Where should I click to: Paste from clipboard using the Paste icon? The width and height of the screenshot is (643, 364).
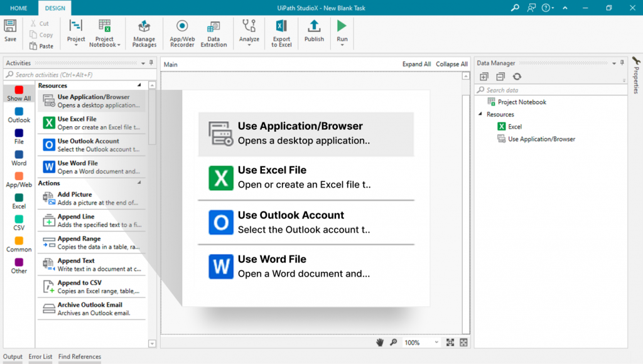[33, 46]
